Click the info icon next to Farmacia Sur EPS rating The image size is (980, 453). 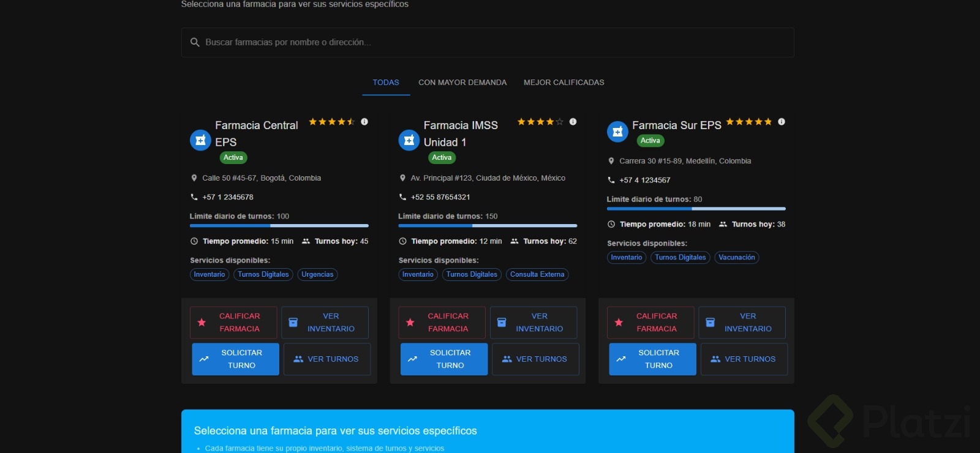[x=782, y=122]
